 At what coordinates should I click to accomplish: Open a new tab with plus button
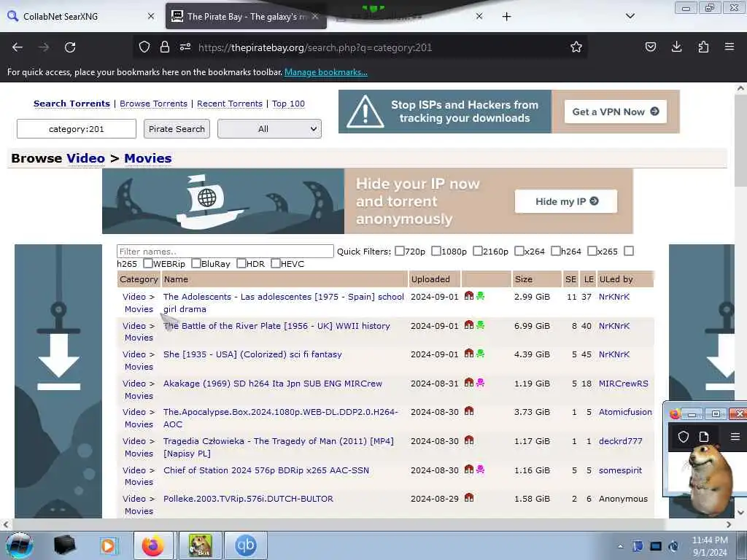pyautogui.click(x=506, y=16)
